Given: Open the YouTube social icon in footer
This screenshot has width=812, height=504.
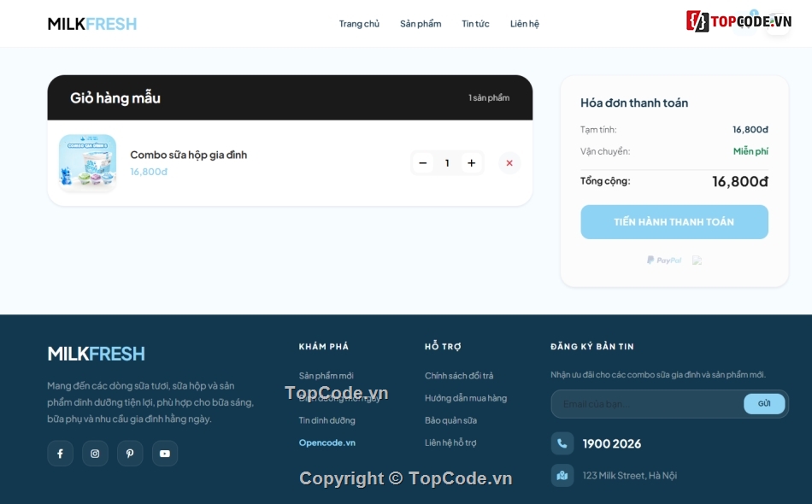Looking at the screenshot, I should point(165,454).
